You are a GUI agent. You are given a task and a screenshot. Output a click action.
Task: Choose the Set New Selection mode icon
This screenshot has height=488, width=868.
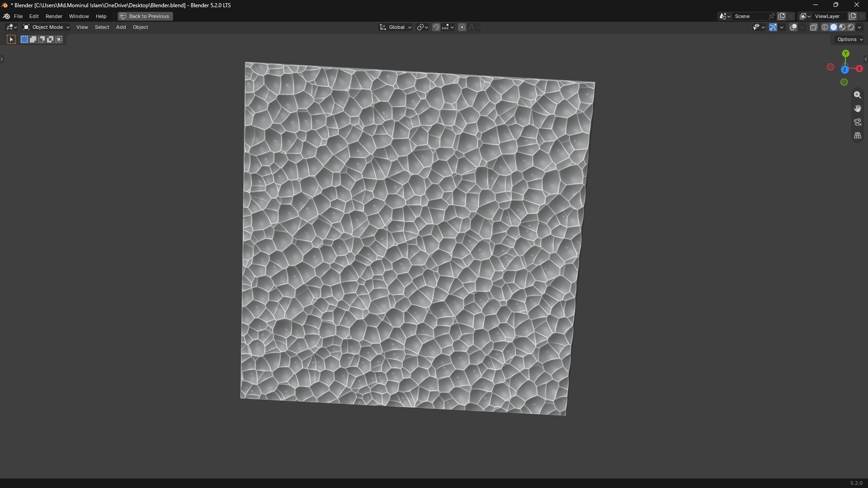(x=24, y=39)
